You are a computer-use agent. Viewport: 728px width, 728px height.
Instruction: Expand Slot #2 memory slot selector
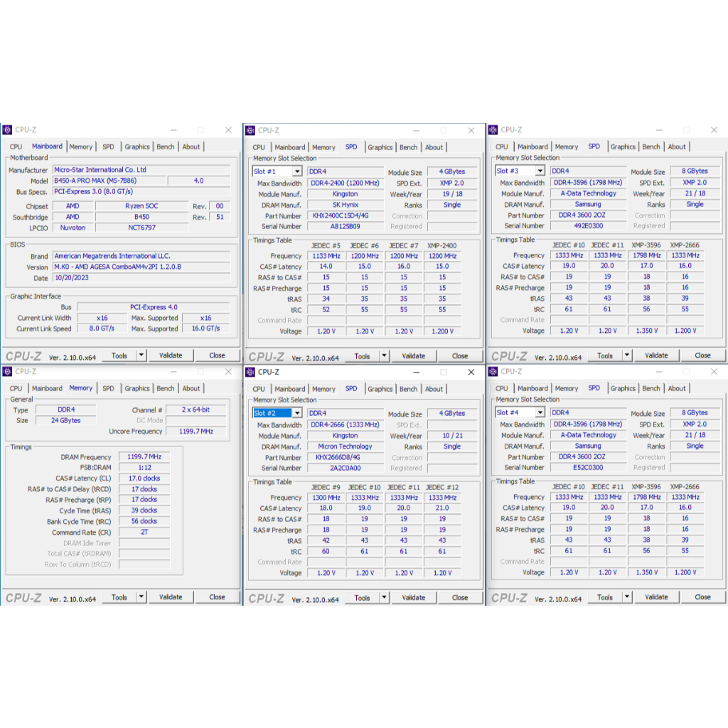click(297, 413)
